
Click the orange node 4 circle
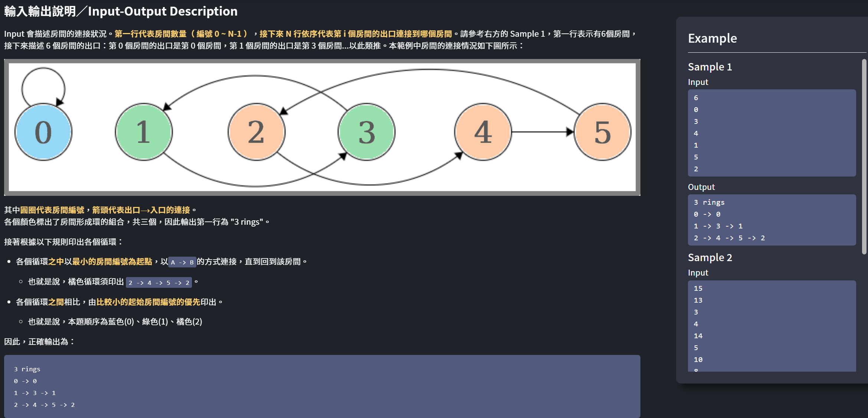[483, 132]
